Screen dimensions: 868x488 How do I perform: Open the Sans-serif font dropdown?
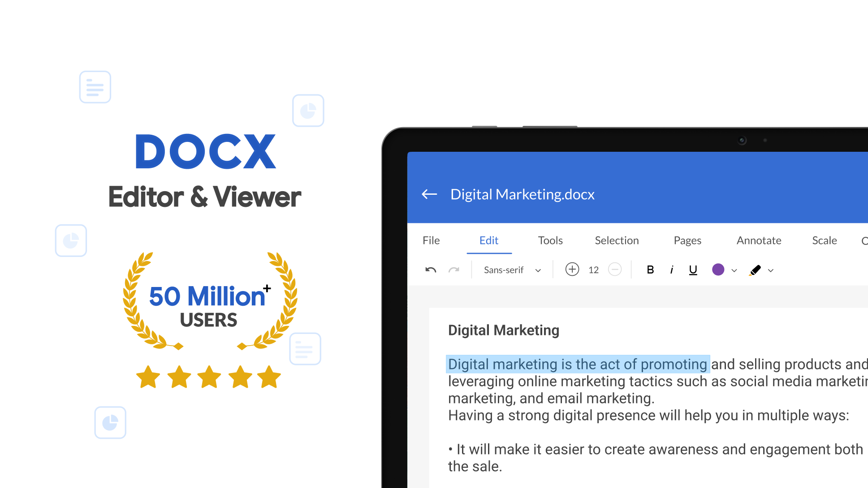(x=513, y=270)
